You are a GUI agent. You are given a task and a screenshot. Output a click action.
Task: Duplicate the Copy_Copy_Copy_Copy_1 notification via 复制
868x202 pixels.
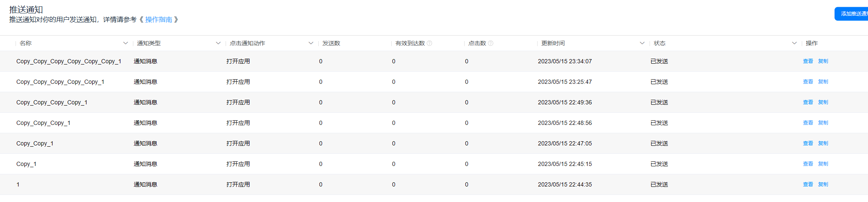(x=823, y=102)
